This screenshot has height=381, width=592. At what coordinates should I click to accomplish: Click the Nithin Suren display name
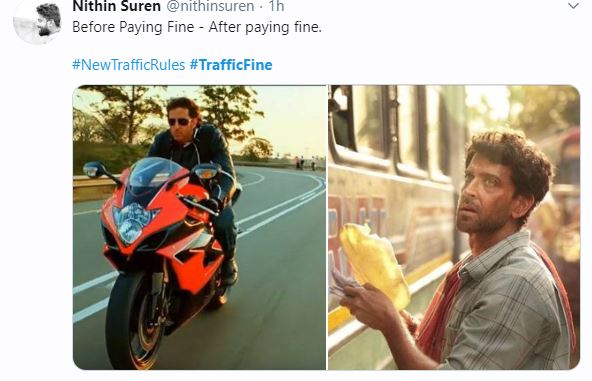(116, 6)
